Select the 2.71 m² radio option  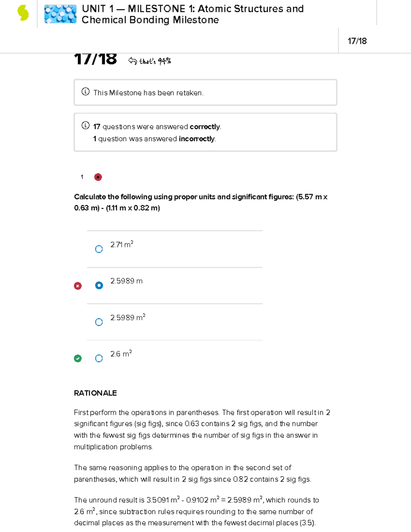(99, 249)
